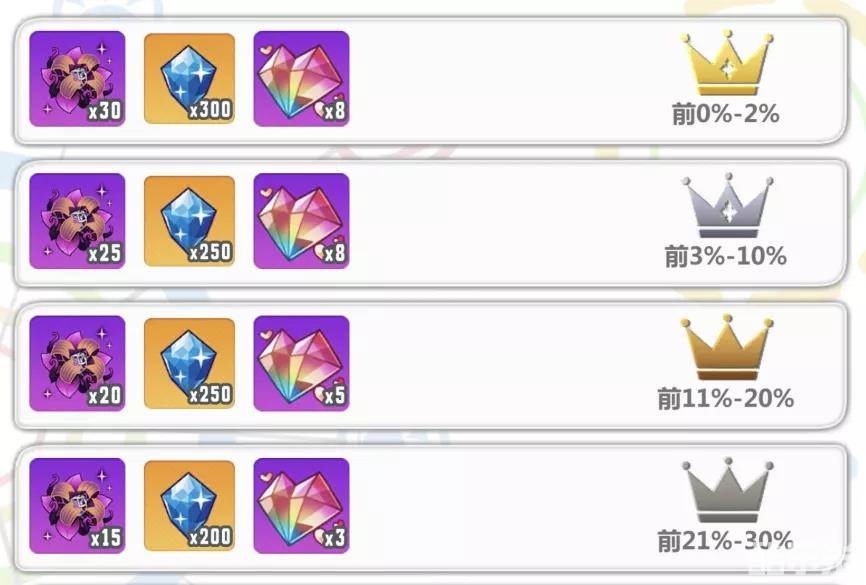The width and height of the screenshot is (866, 585).
Task: Click the blue crystal x250 in bronze tier row
Action: (x=189, y=363)
